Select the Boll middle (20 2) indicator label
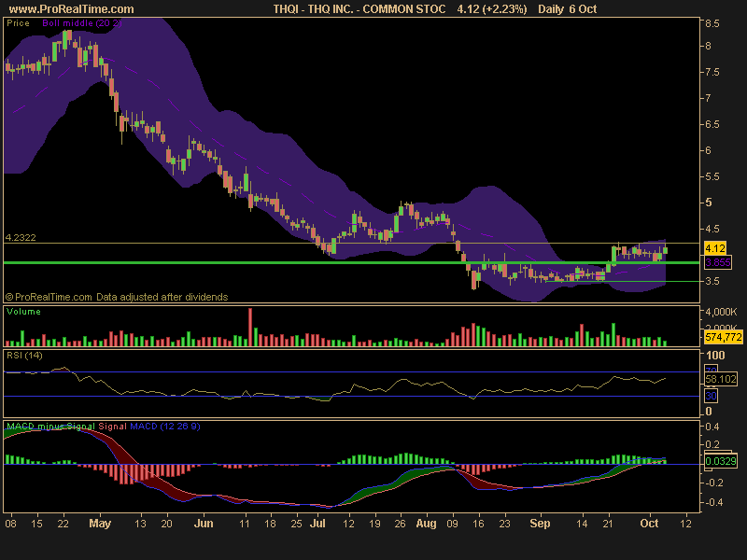Viewport: 747px width, 560px height. pyautogui.click(x=82, y=23)
